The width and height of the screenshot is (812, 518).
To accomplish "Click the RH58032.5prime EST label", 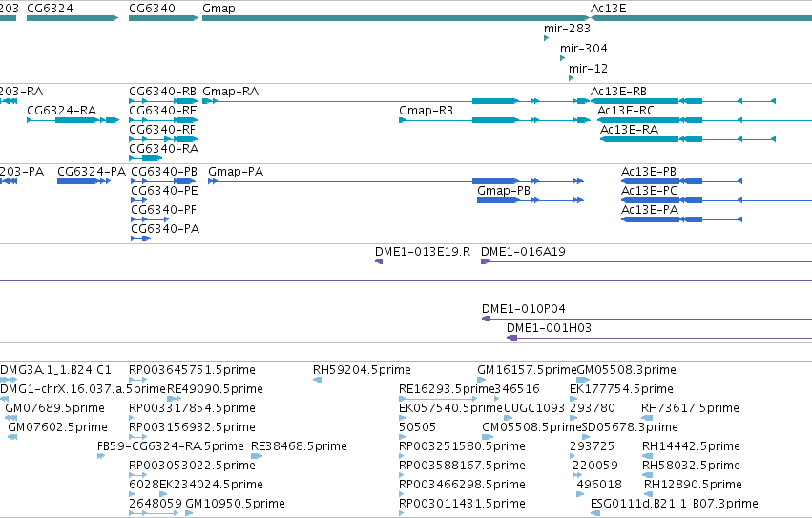I will 691,466.
